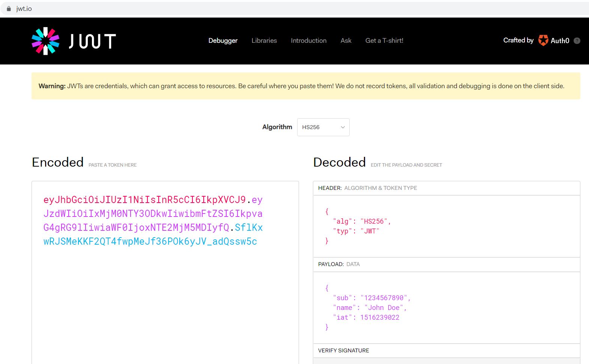Click the Crafted by text in the header
Viewport: 589px width, 364px height.
point(518,40)
